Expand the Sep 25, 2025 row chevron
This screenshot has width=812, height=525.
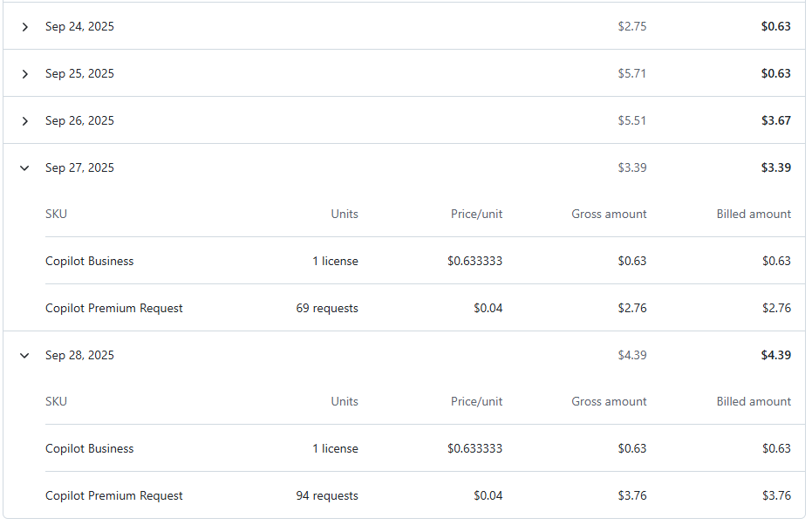pyautogui.click(x=24, y=74)
